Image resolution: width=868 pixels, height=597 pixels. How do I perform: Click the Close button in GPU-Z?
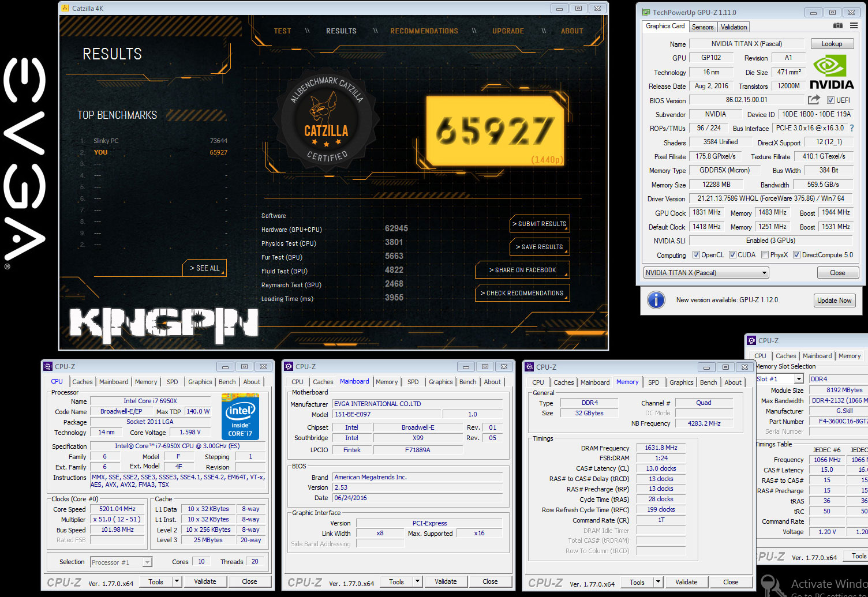pyautogui.click(x=837, y=273)
